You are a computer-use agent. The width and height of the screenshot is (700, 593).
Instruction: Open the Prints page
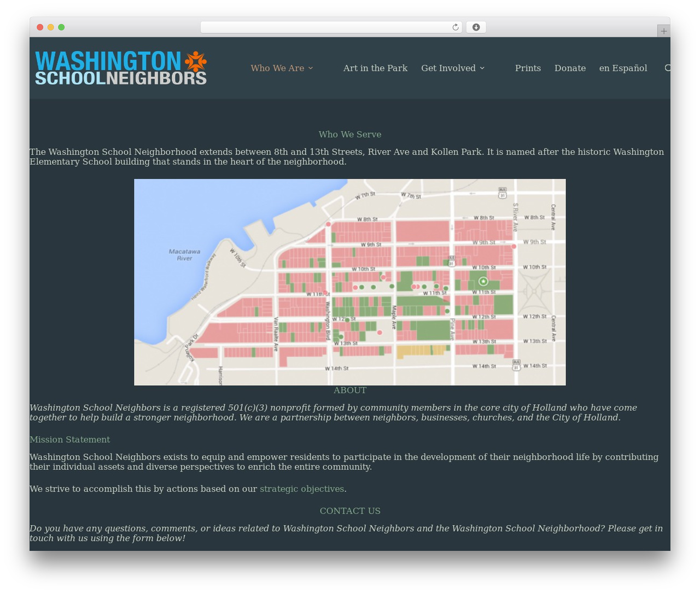click(x=528, y=68)
